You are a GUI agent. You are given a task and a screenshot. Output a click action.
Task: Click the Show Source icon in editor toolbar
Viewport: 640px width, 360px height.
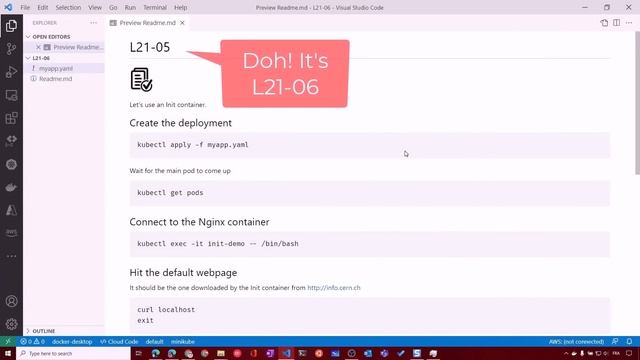(604, 23)
